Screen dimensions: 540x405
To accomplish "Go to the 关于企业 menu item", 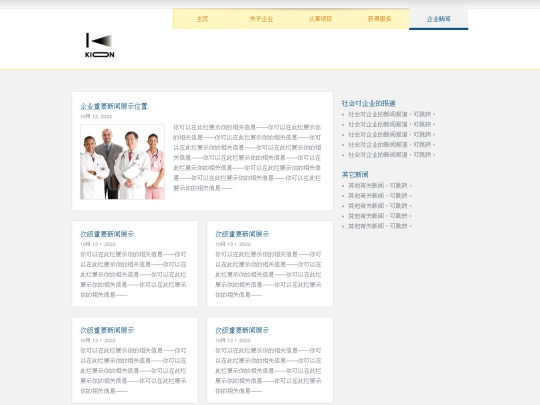I will point(261,19).
